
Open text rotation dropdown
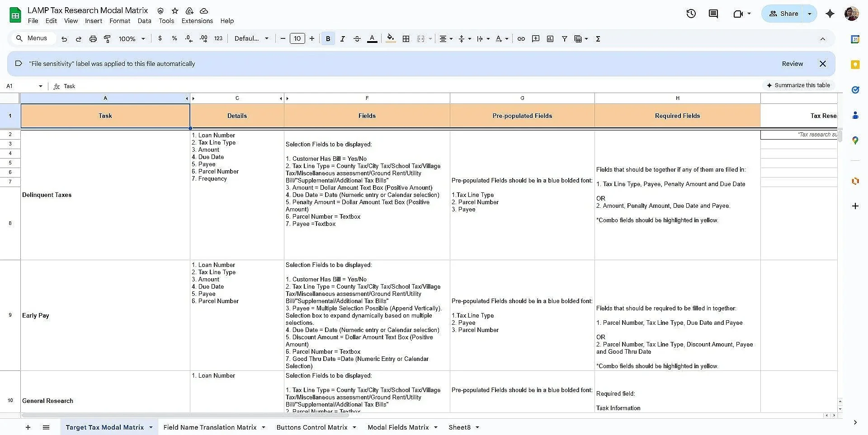[x=501, y=39]
